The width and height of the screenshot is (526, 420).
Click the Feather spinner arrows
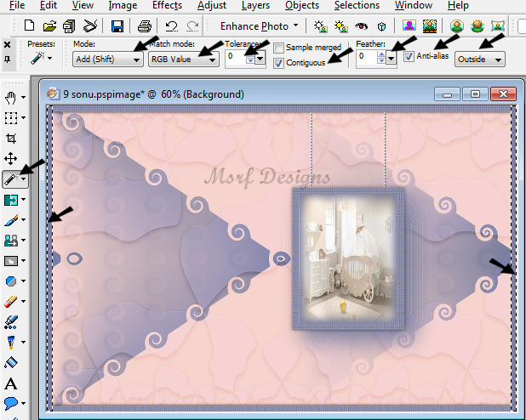pos(381,58)
